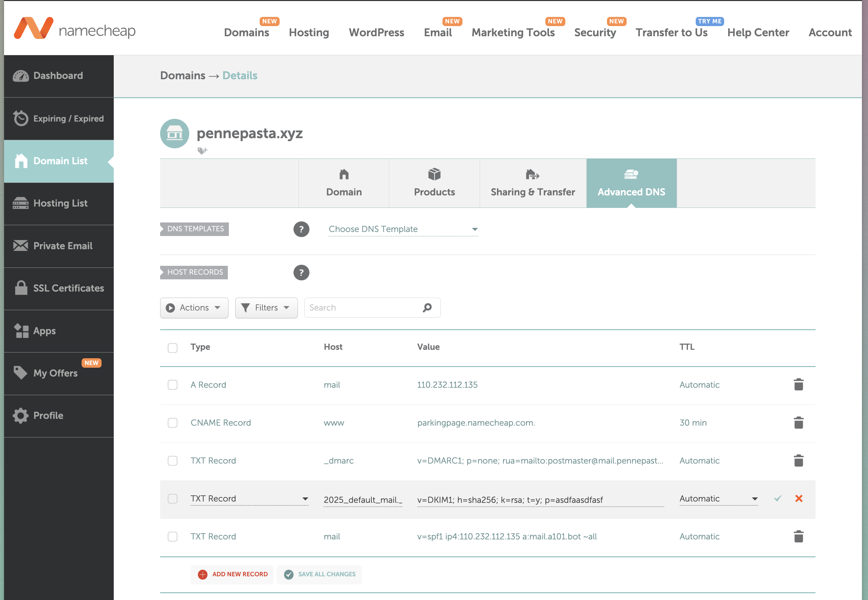Delete the spf1 TXT Record row
The height and width of the screenshot is (600, 868).
[x=799, y=536]
